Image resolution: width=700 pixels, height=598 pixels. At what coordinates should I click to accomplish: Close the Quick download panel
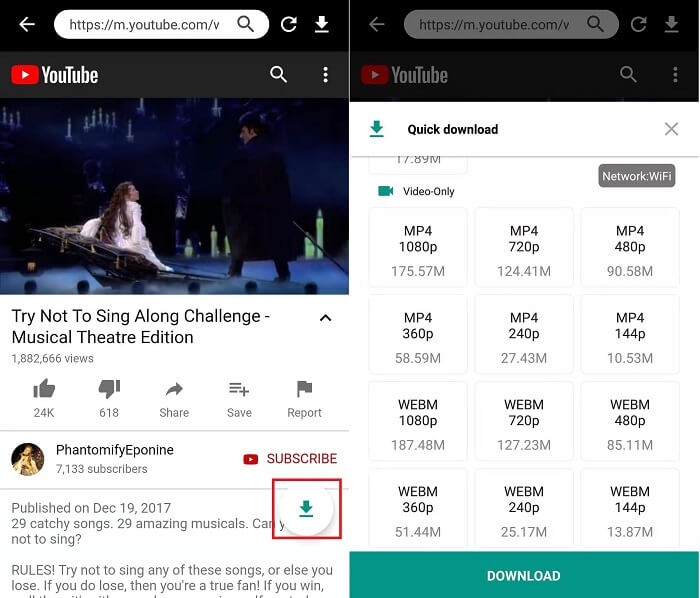(671, 129)
